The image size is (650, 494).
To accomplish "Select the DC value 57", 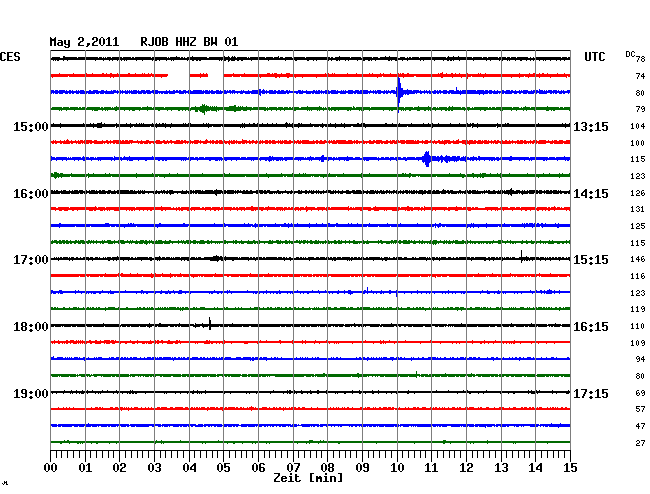I will pyautogui.click(x=640, y=409).
